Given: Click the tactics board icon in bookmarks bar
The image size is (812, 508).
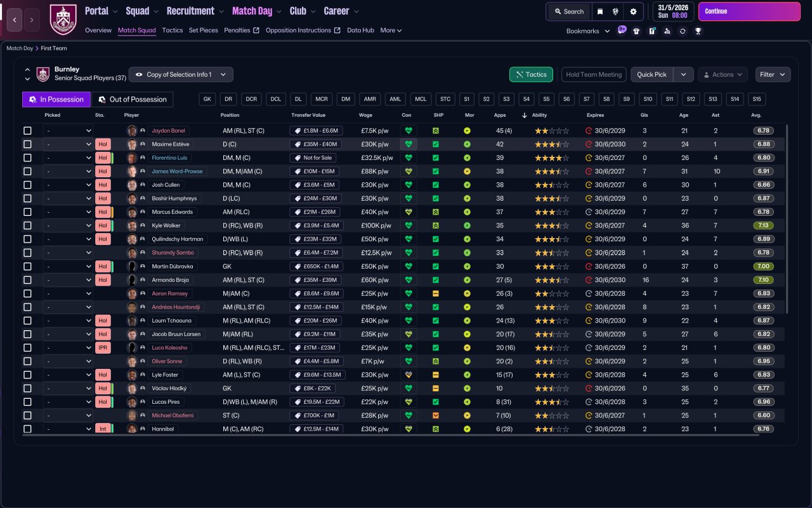Looking at the screenshot, I should [x=652, y=30].
